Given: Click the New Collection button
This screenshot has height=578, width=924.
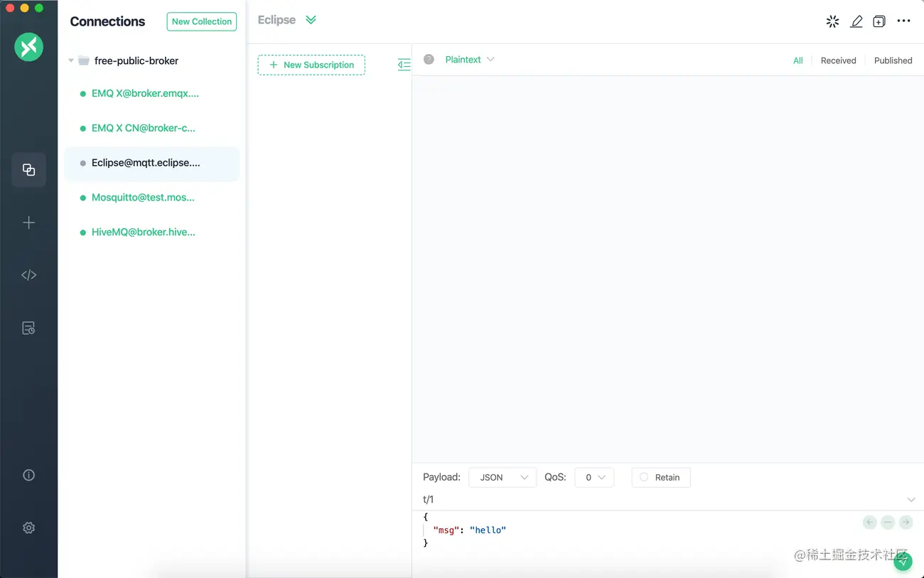Looking at the screenshot, I should coord(202,21).
